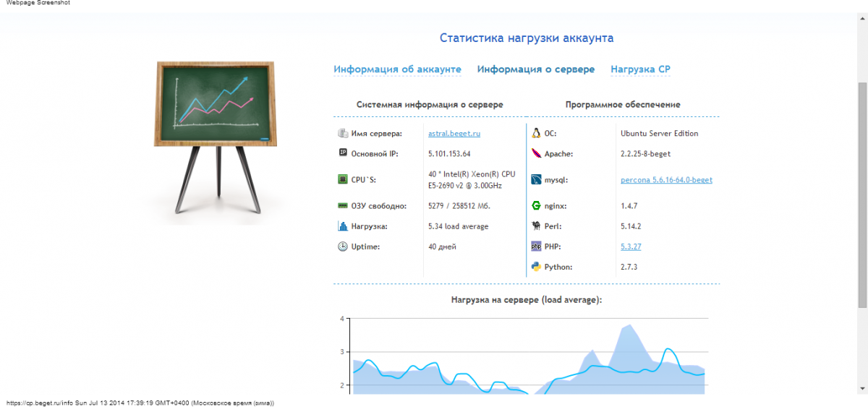868x407 pixels.
Task: Click nginx version 1.4.7
Action: tap(631, 206)
